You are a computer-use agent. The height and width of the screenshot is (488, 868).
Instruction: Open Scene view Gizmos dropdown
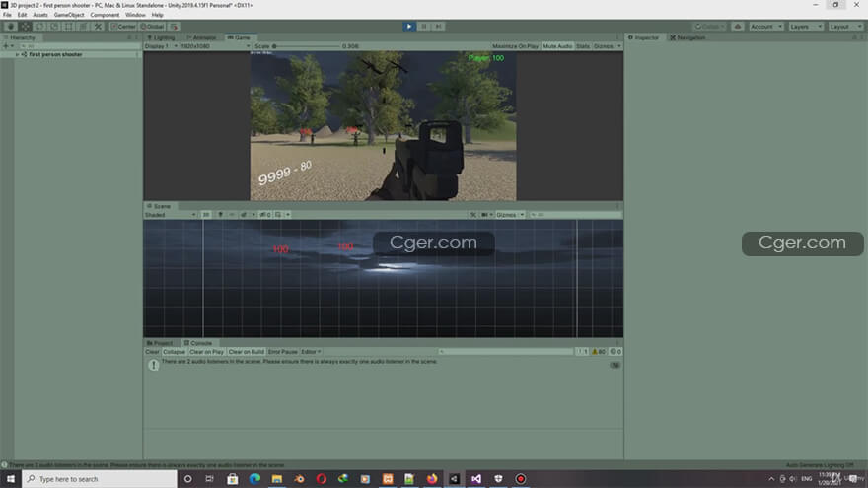[x=510, y=215]
